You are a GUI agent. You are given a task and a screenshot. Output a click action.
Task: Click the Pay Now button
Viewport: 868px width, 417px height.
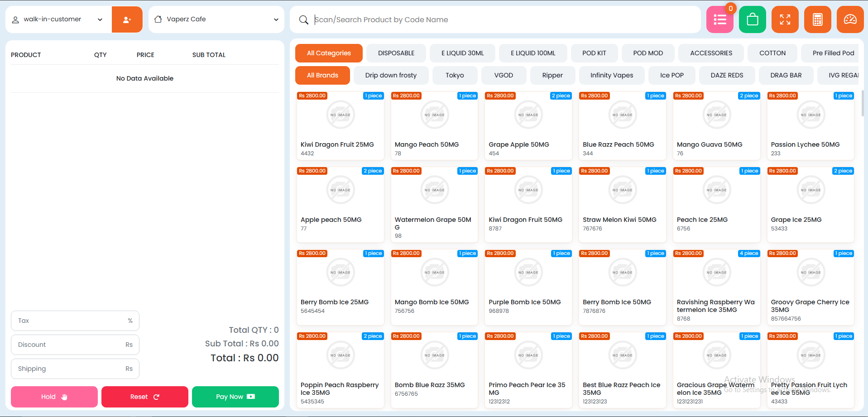tap(235, 397)
